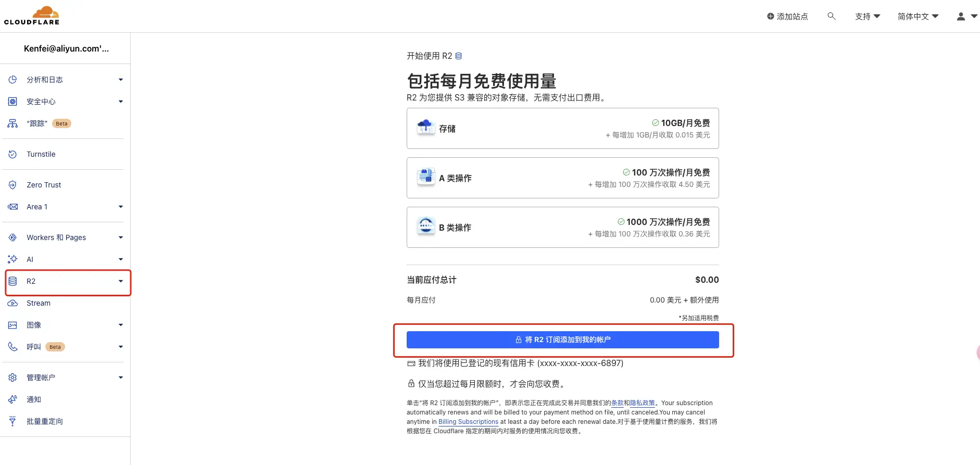The width and height of the screenshot is (980, 465).
Task: Expand the 安全中心 menu arrow
Action: tap(121, 102)
